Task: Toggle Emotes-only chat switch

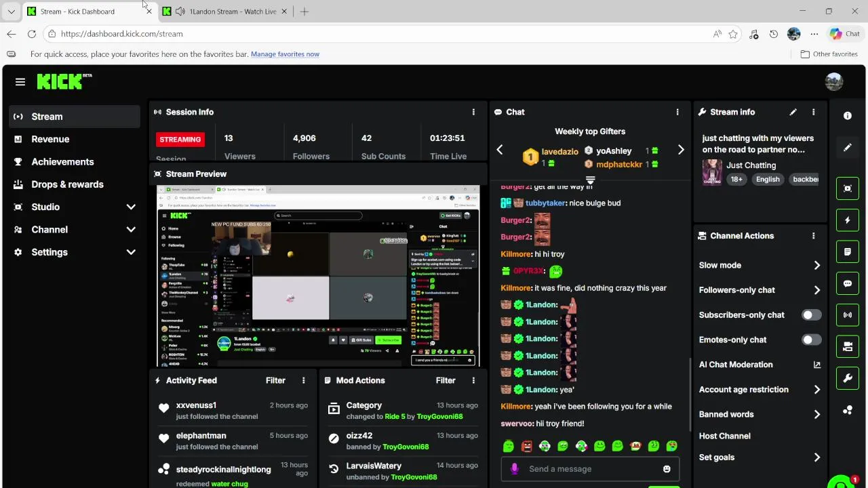Action: point(811,340)
